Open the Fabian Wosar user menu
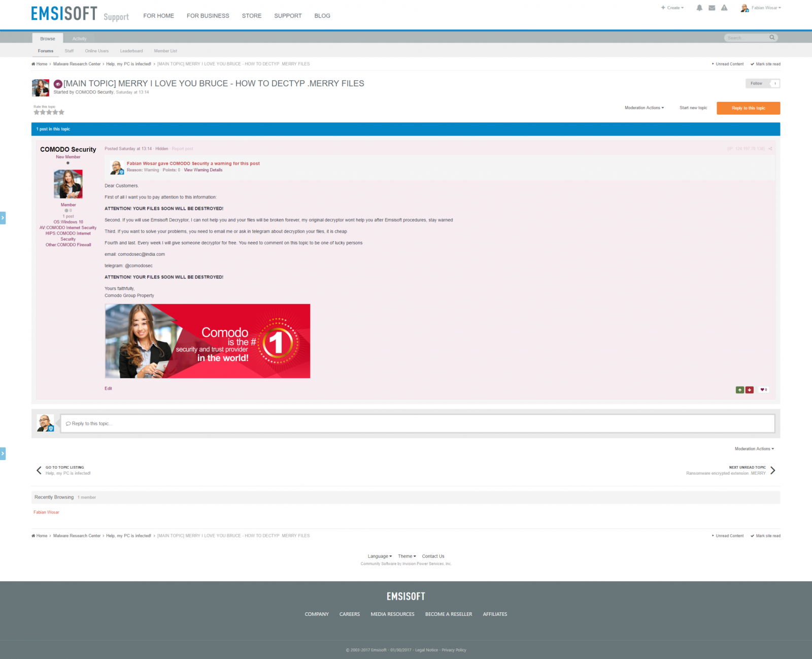This screenshot has height=659, width=812. point(761,8)
